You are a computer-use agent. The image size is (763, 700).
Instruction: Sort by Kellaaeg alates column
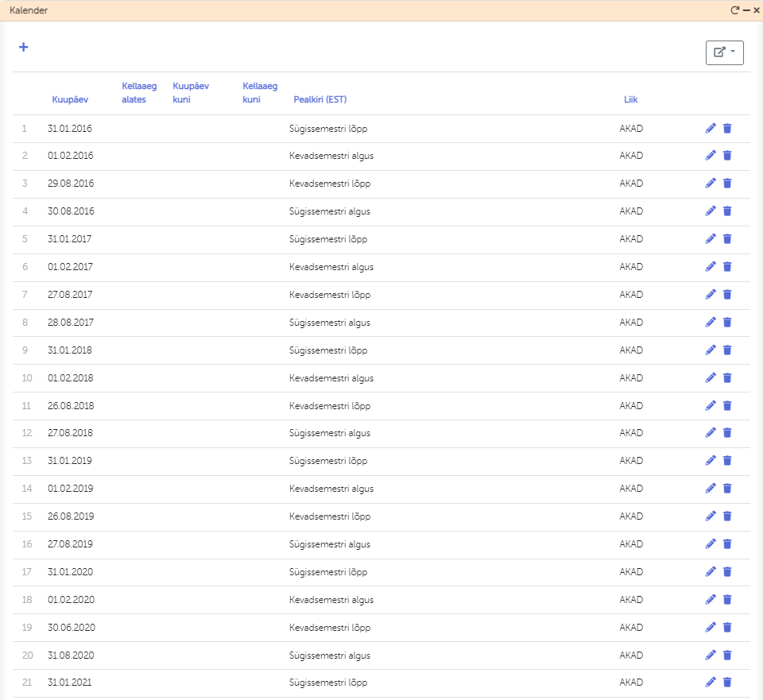pos(139,93)
